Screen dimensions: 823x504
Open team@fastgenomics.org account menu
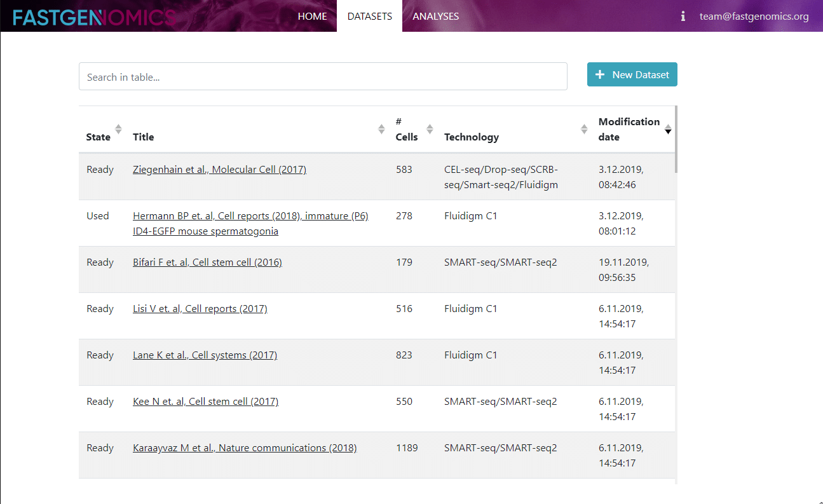click(x=754, y=17)
